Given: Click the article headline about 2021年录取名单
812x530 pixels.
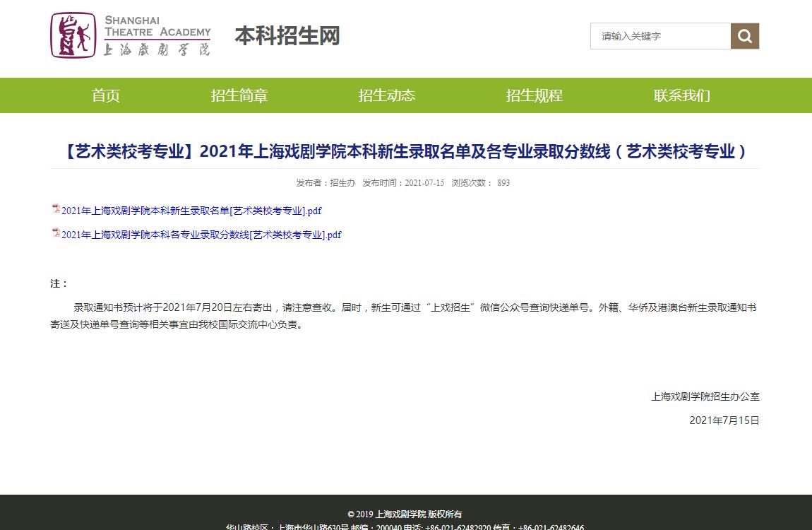Looking at the screenshot, I should coord(405,151).
